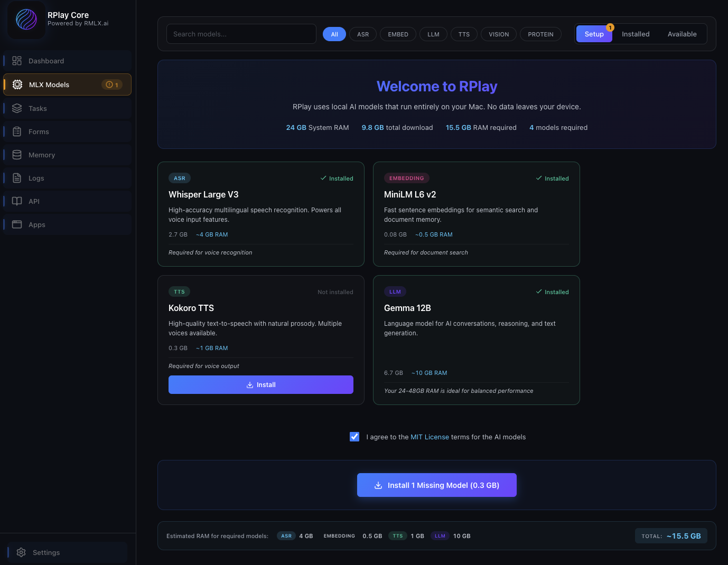This screenshot has height=565, width=728.
Task: Click the MLX Models chip icon
Action: click(x=17, y=84)
